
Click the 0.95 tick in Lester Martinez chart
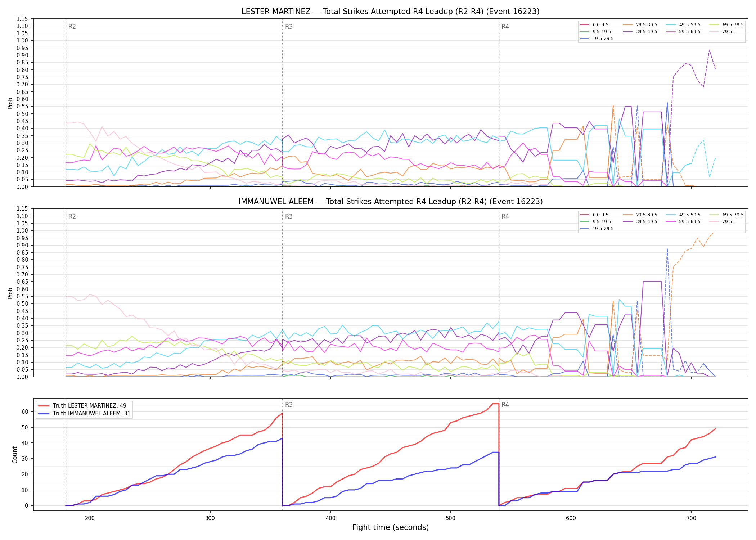point(23,48)
